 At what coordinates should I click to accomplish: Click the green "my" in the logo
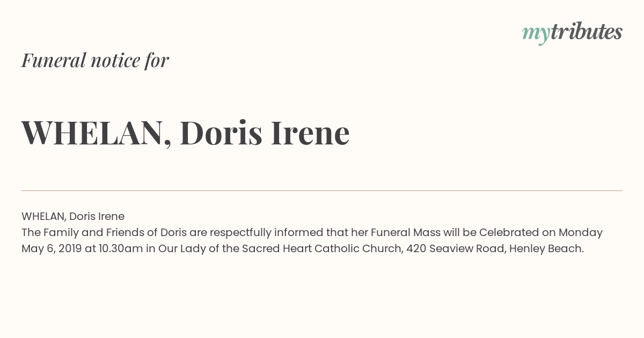click(x=536, y=34)
